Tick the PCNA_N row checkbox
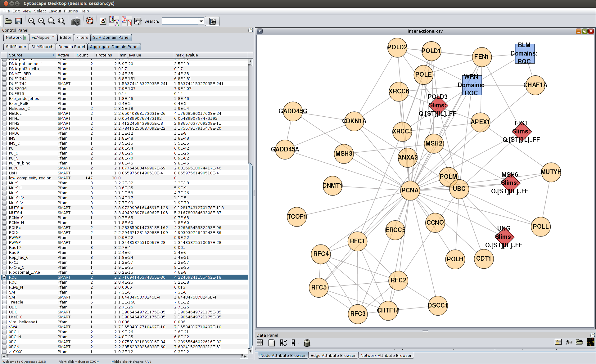This screenshot has height=364, width=596. (4, 222)
